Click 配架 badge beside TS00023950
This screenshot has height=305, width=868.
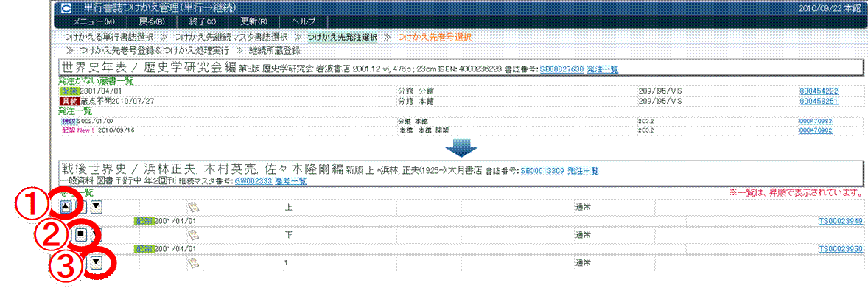[x=145, y=249]
